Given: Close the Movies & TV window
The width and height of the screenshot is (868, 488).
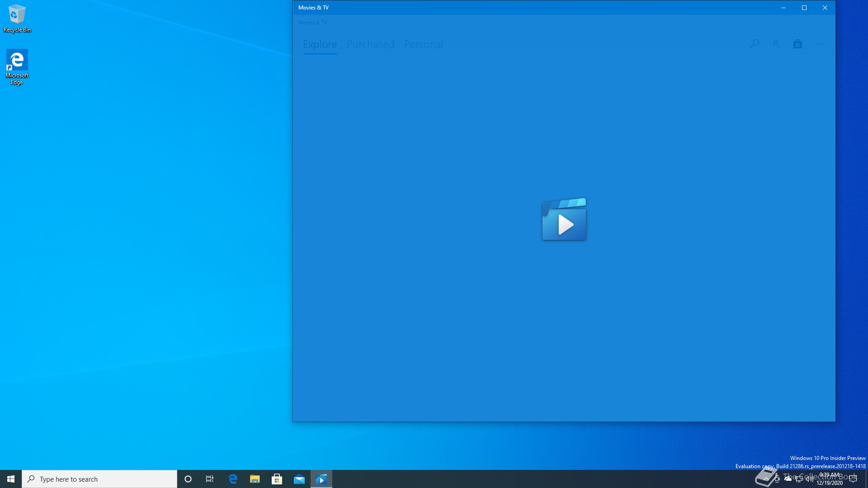Looking at the screenshot, I should pyautogui.click(x=825, y=8).
